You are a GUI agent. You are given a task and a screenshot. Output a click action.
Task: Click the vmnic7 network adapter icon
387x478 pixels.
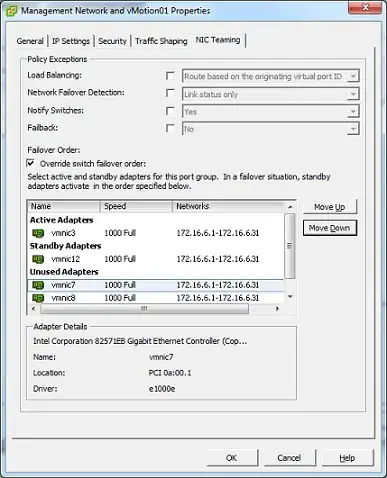(38, 285)
